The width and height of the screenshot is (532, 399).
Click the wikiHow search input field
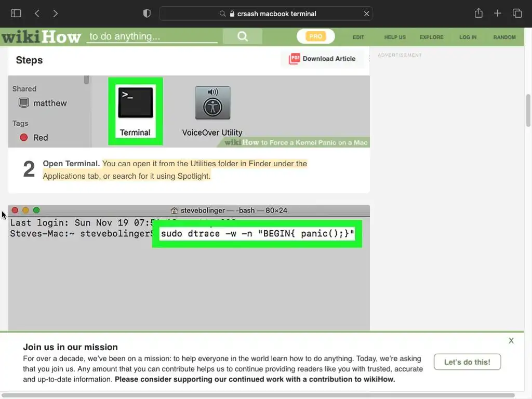152,37
